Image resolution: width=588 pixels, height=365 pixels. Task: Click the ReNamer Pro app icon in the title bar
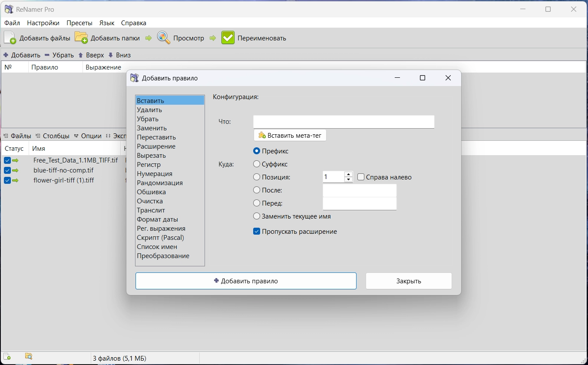tap(9, 9)
